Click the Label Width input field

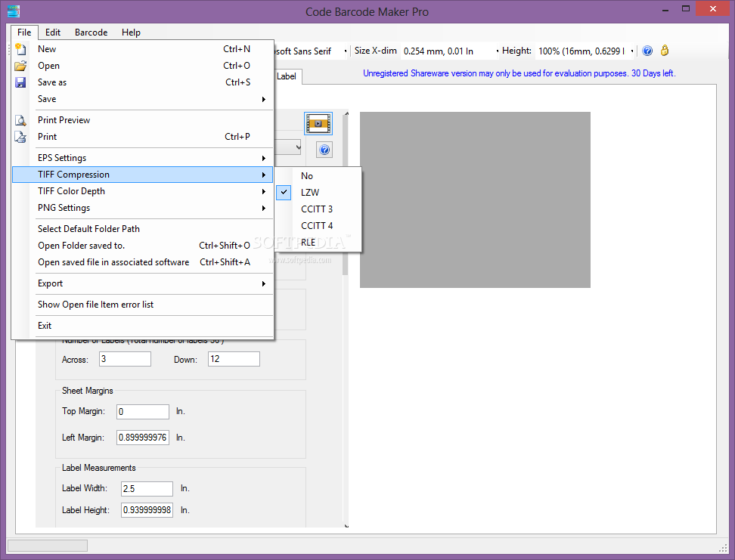point(147,488)
